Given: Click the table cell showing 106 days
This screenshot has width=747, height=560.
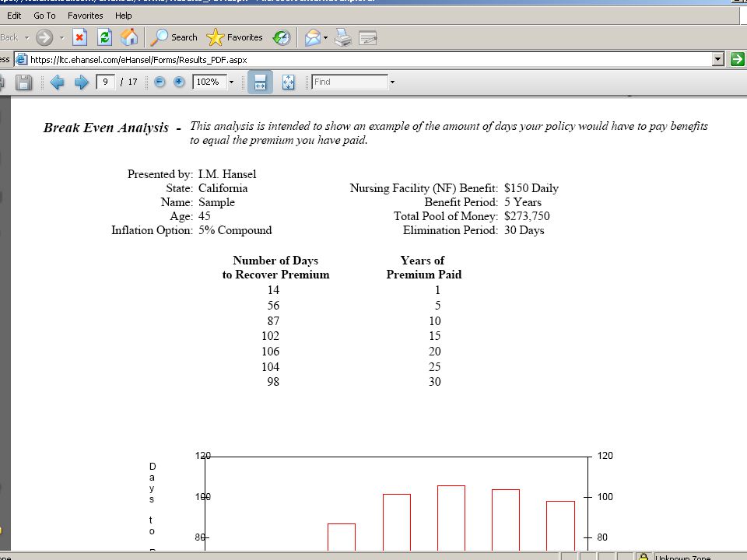Looking at the screenshot, I should [270, 352].
